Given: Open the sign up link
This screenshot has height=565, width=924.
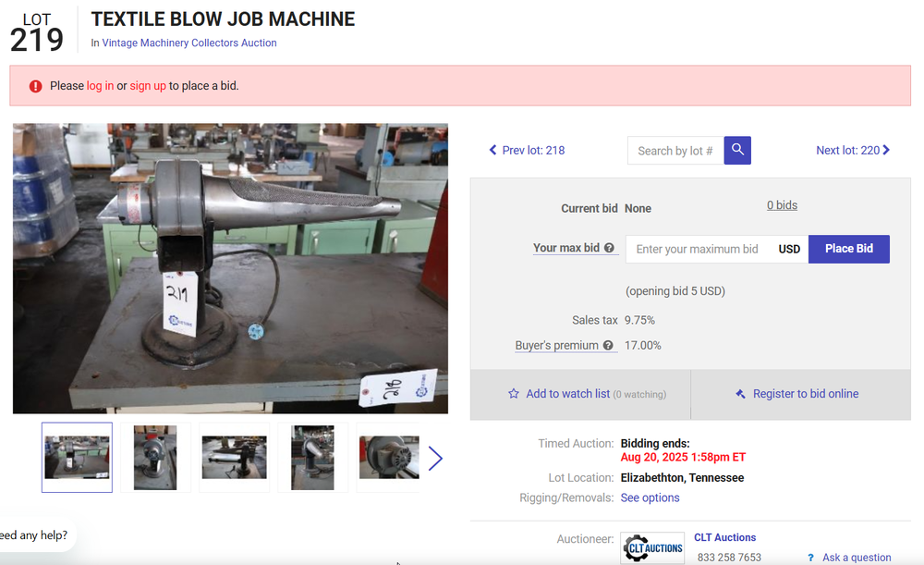Looking at the screenshot, I should click(x=148, y=86).
